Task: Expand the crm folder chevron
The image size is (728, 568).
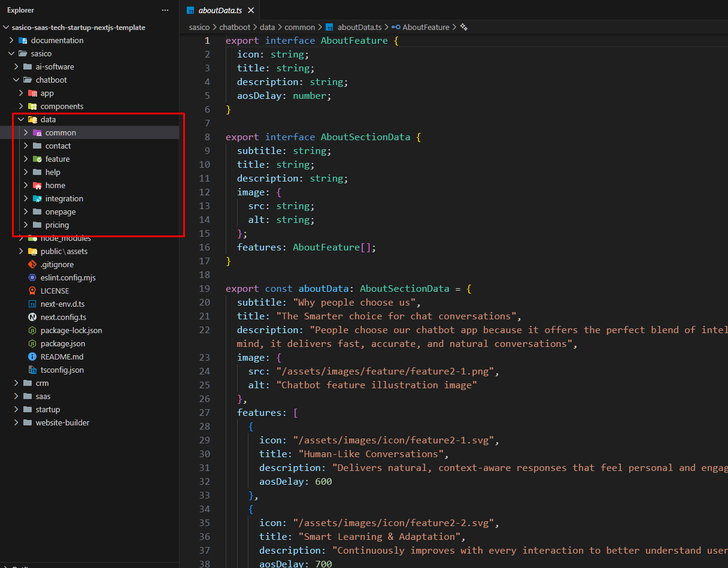Action: [17, 383]
